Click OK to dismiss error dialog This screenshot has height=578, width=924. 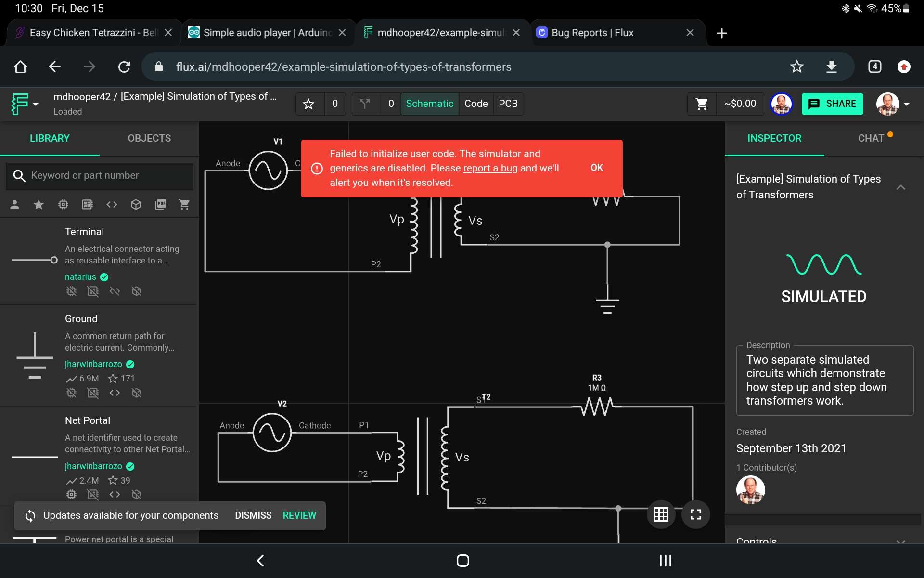(597, 168)
